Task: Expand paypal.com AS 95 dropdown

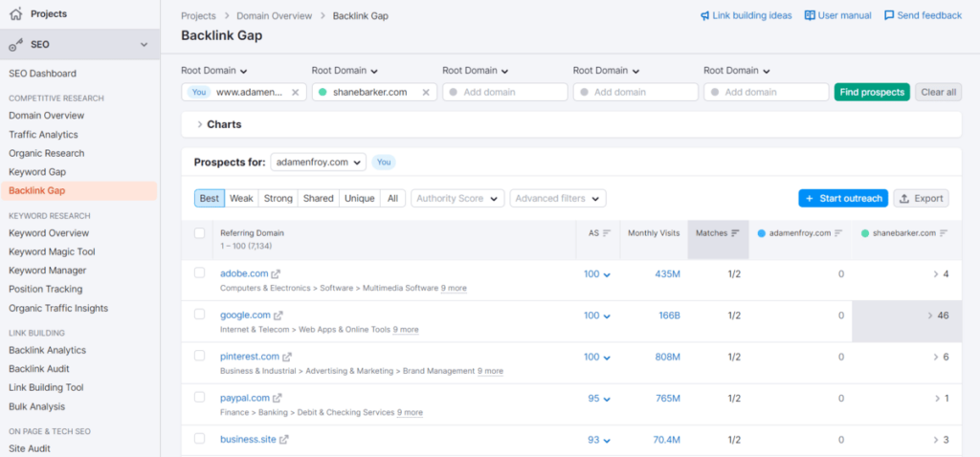Action: click(599, 399)
